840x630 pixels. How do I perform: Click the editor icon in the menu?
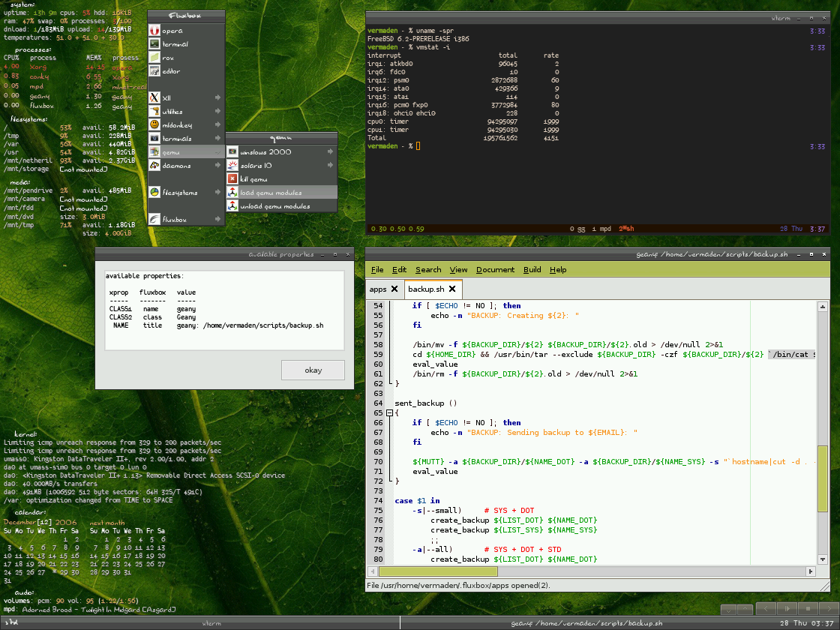[x=154, y=71]
